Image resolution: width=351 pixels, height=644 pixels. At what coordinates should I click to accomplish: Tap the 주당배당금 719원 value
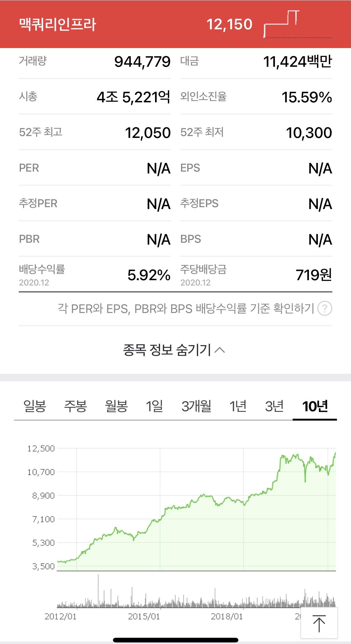point(313,275)
